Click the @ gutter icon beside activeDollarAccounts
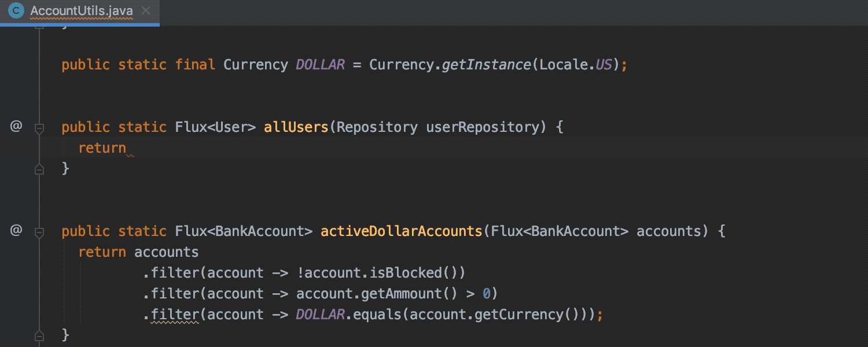This screenshot has height=347, width=868. click(x=16, y=230)
